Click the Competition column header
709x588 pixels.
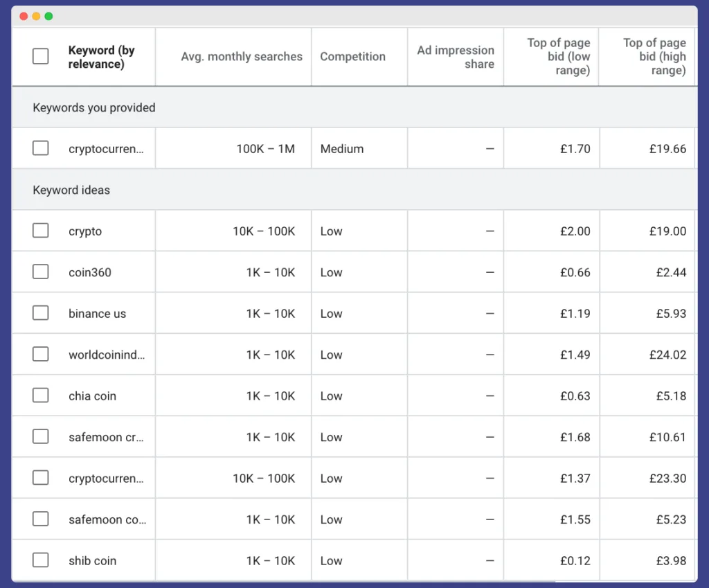353,57
